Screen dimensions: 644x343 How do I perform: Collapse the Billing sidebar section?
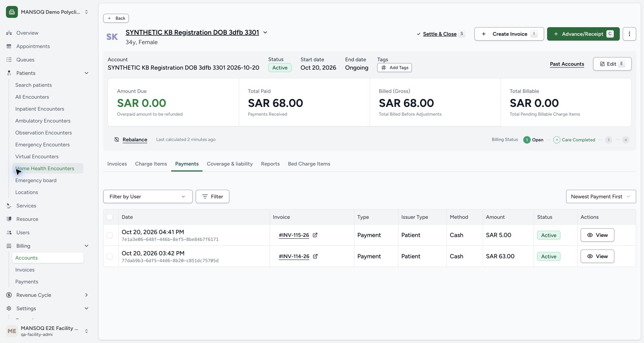[86, 246]
